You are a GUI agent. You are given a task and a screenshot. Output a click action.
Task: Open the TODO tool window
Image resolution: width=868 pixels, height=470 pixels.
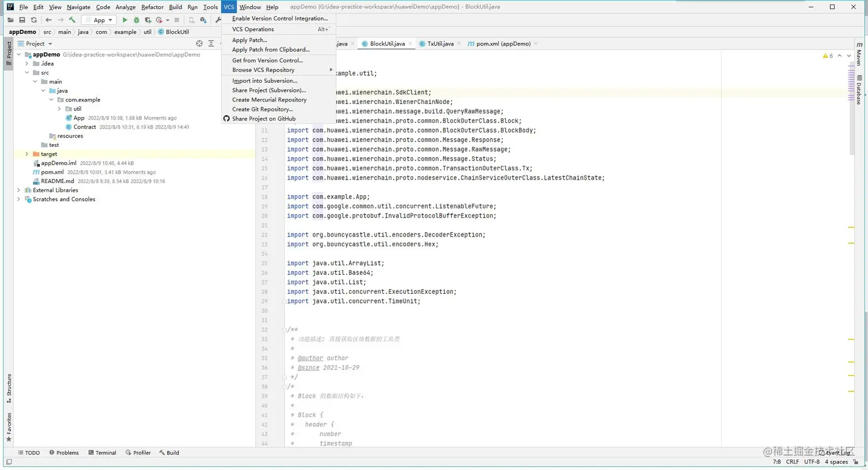(x=29, y=453)
